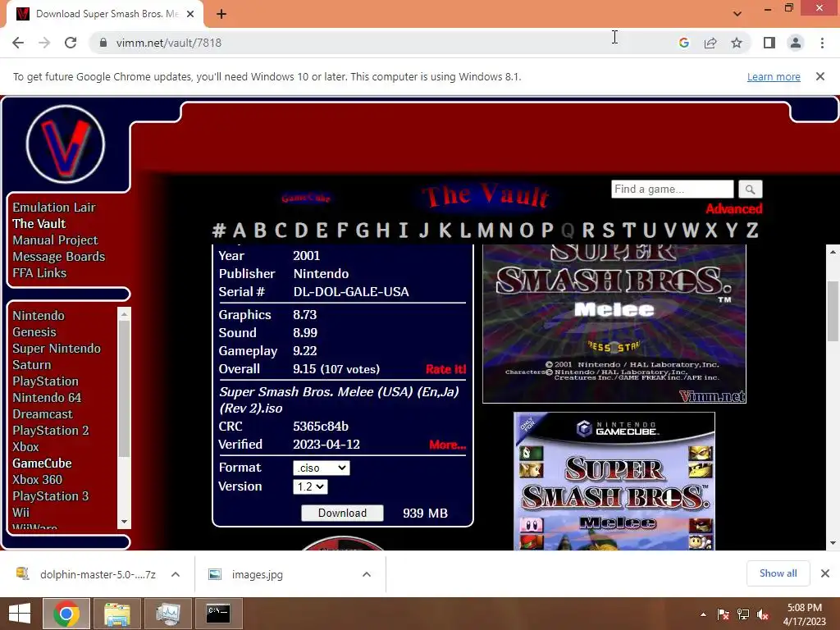The height and width of the screenshot is (630, 840).
Task: Click the Learn more link
Action: point(774,76)
